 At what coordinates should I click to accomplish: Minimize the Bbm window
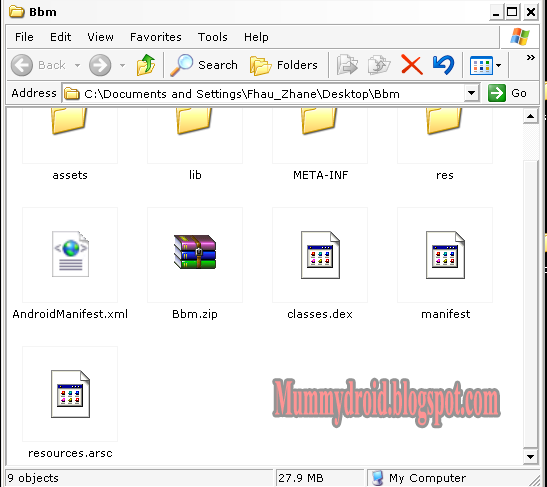[x=495, y=13]
